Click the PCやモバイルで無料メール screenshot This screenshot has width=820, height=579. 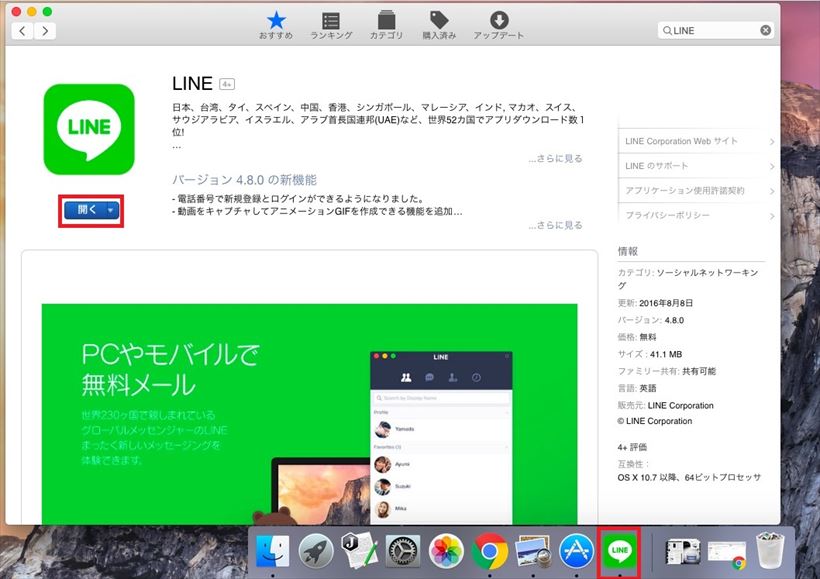[310, 414]
